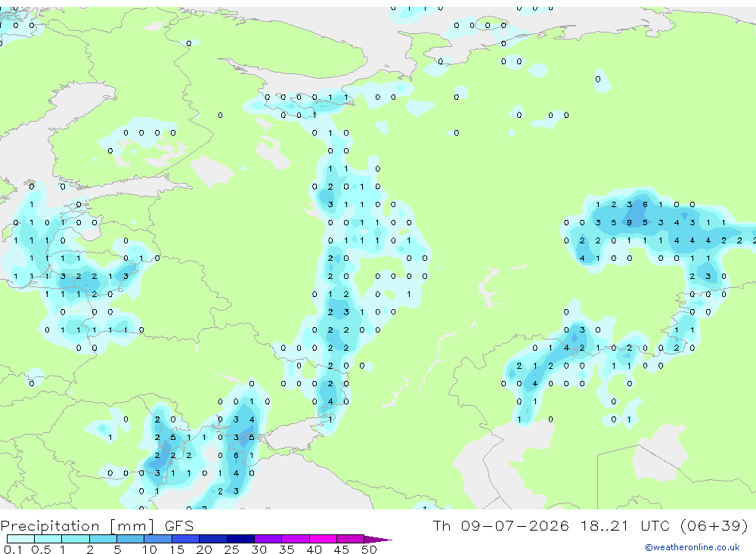Select the 45–50 mm legend color swatch
The width and height of the screenshot is (756, 554).
pyautogui.click(x=351, y=539)
